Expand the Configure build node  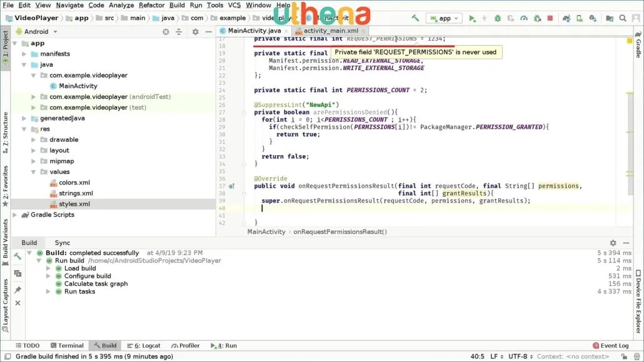pyautogui.click(x=48, y=276)
